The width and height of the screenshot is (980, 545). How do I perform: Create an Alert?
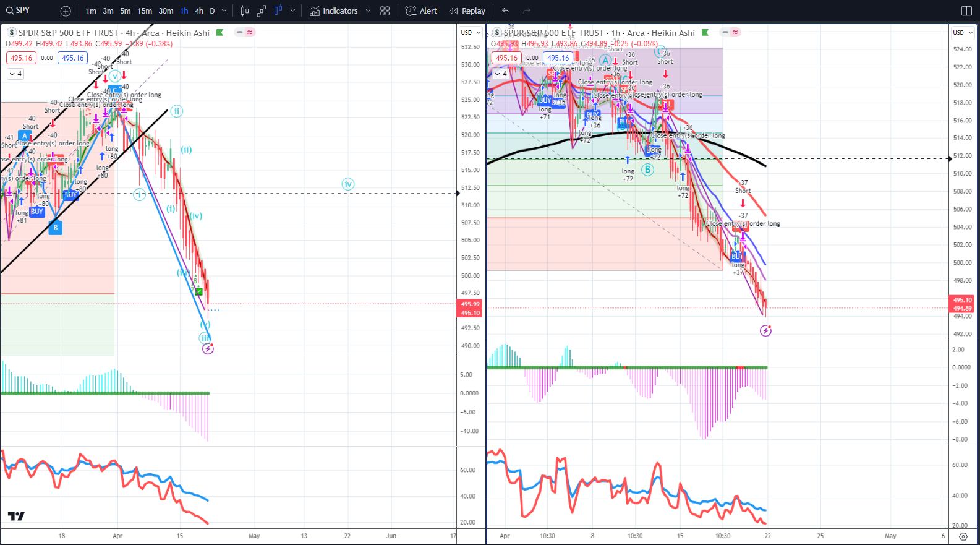pos(421,11)
